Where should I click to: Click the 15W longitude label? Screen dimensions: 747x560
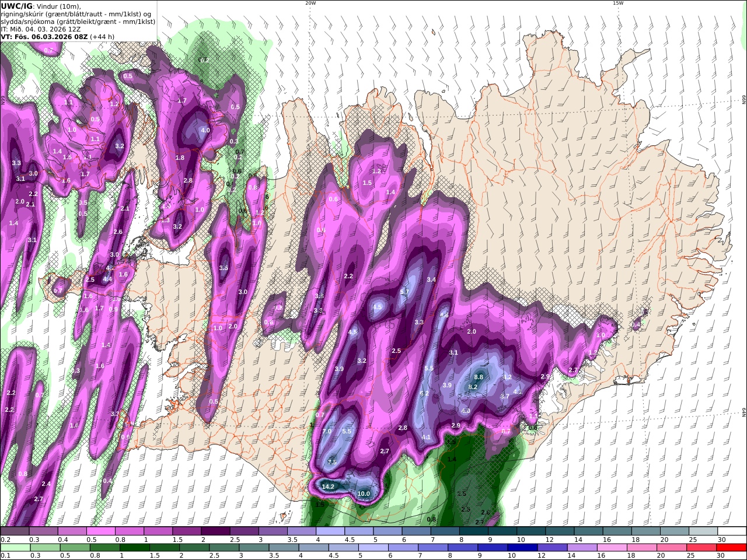coord(618,3)
